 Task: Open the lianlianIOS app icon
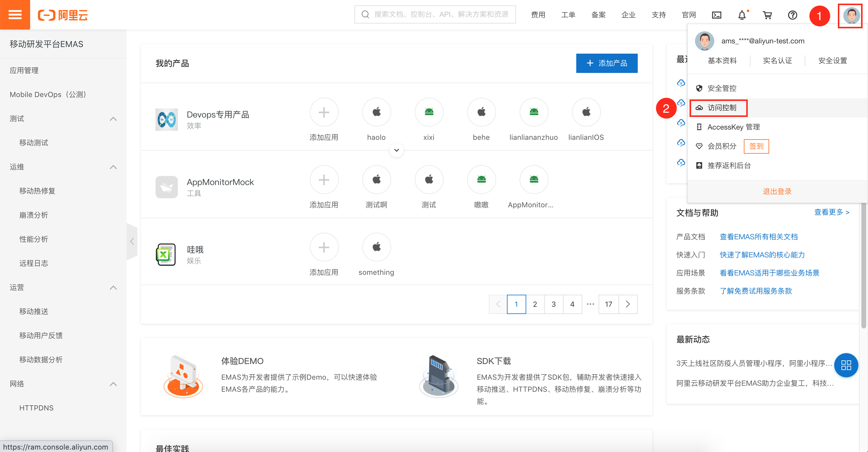click(x=586, y=112)
